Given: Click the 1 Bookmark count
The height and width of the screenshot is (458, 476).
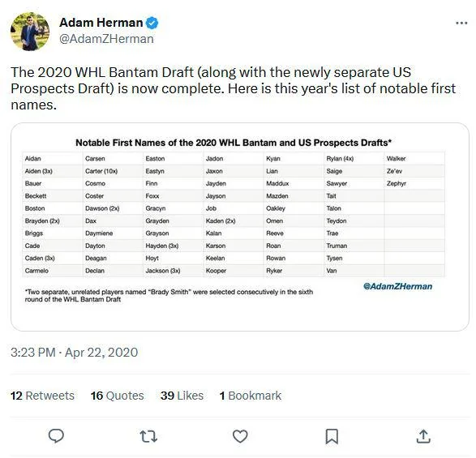Looking at the screenshot, I should (x=251, y=396).
